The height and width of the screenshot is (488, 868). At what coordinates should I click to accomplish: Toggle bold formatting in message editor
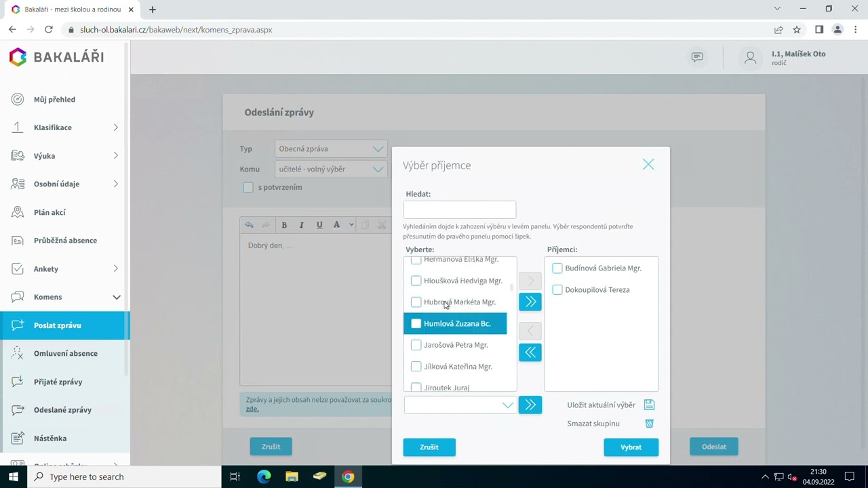click(284, 225)
